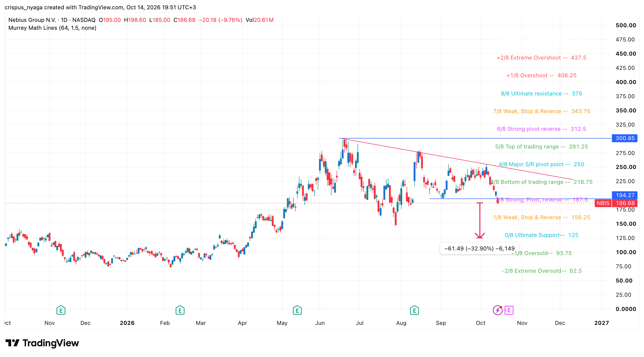This screenshot has width=644, height=357.
Task: Click the pink upcoming earnings estimate icon
Action: (x=509, y=310)
